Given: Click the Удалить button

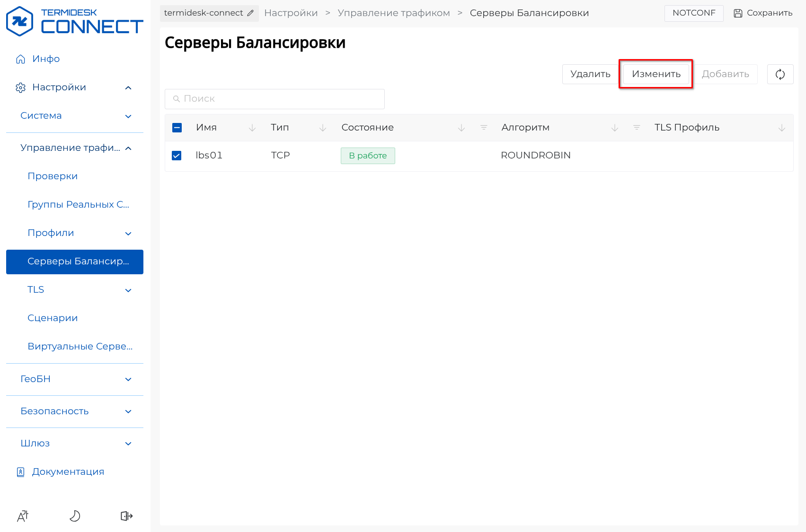Looking at the screenshot, I should pyautogui.click(x=590, y=74).
